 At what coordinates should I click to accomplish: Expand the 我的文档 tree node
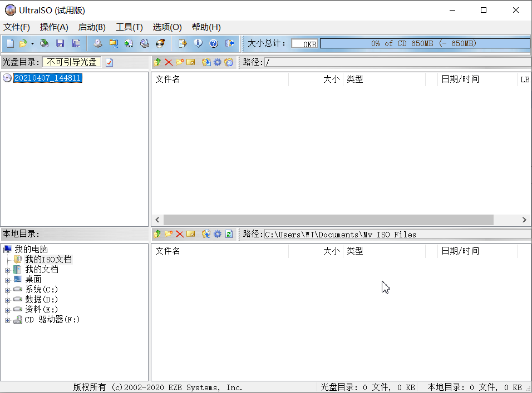pos(7,270)
